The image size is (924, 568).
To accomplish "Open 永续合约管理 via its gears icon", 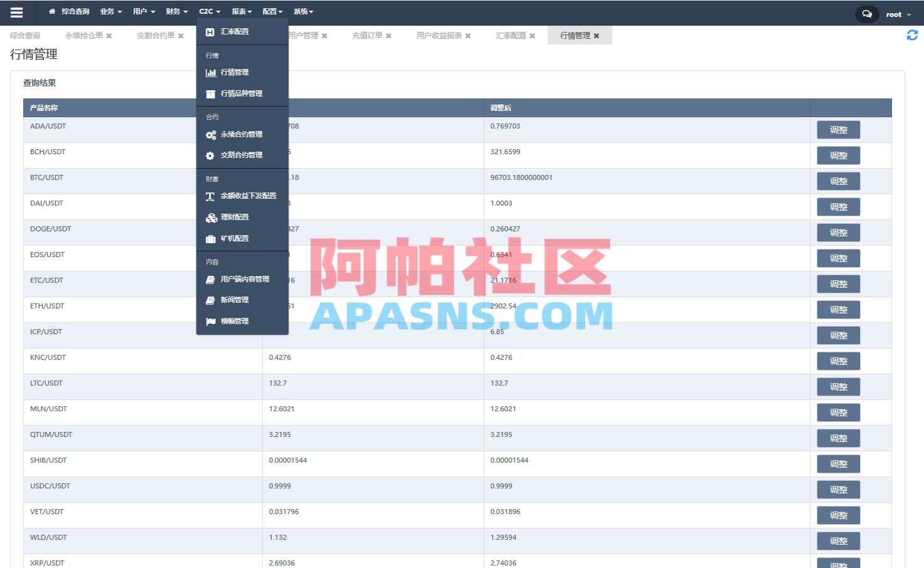I will pos(211,134).
